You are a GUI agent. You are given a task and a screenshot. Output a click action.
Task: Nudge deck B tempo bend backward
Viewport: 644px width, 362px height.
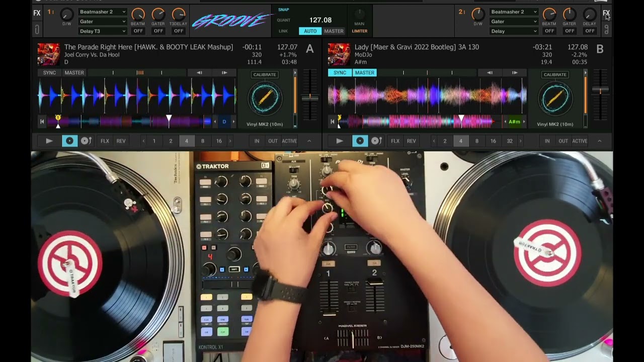pos(490,72)
